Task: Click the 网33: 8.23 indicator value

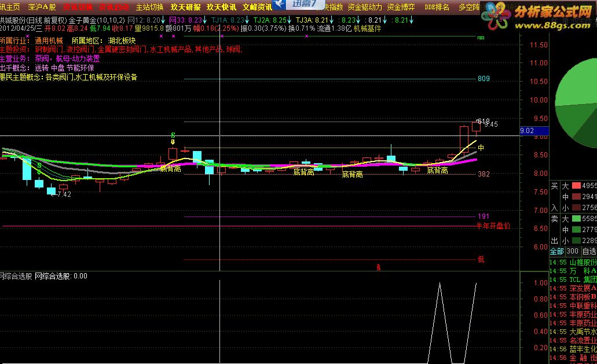Action: 188,20
